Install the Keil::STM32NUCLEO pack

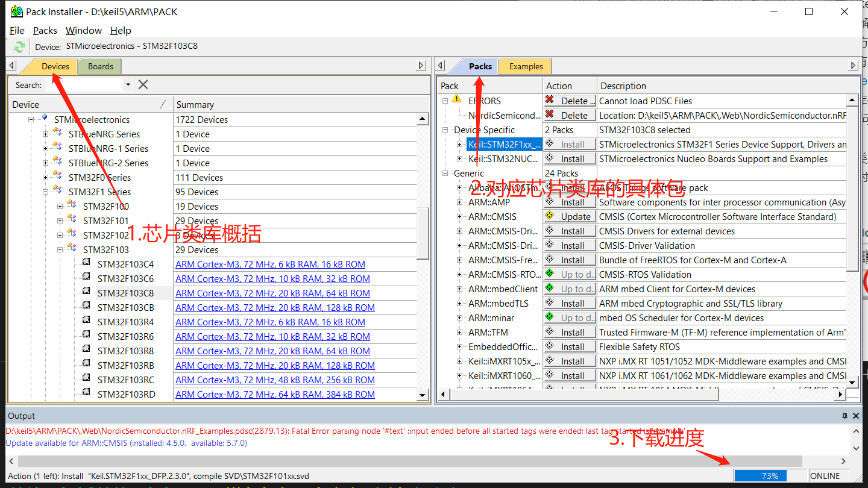(570, 158)
